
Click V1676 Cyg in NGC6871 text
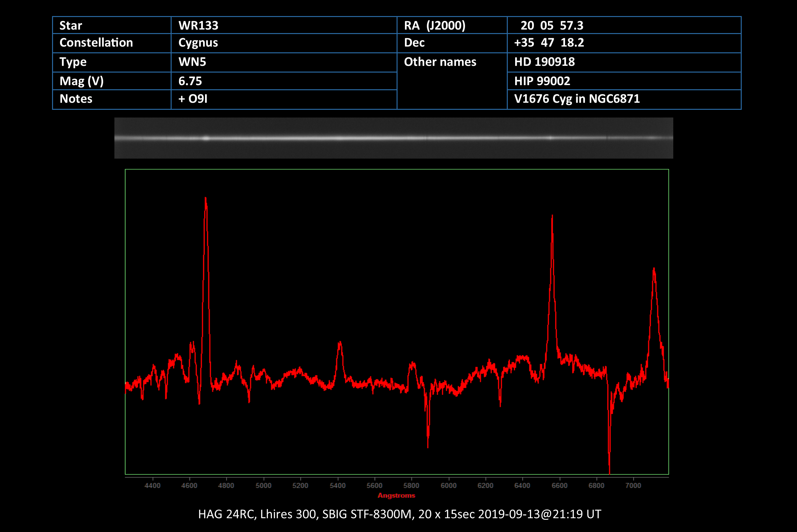point(577,99)
